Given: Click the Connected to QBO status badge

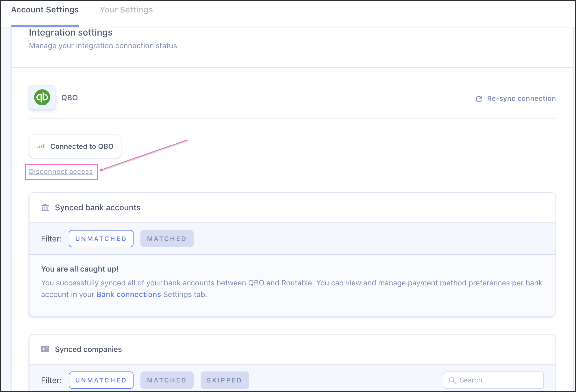Looking at the screenshot, I should pos(75,146).
